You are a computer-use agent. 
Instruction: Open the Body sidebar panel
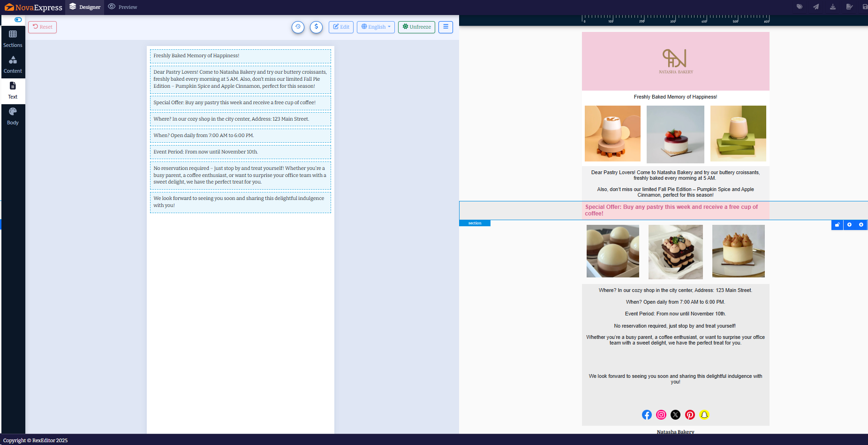click(x=13, y=116)
